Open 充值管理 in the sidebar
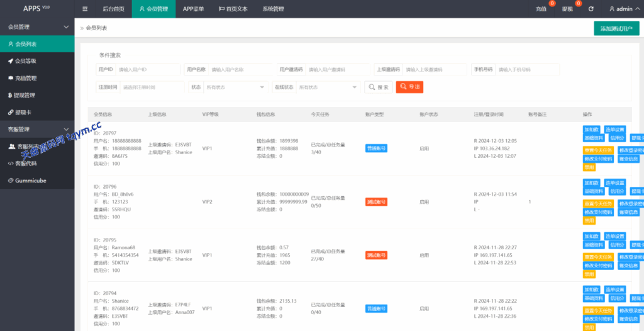Viewport: 644px width, 331px height. tap(37, 78)
